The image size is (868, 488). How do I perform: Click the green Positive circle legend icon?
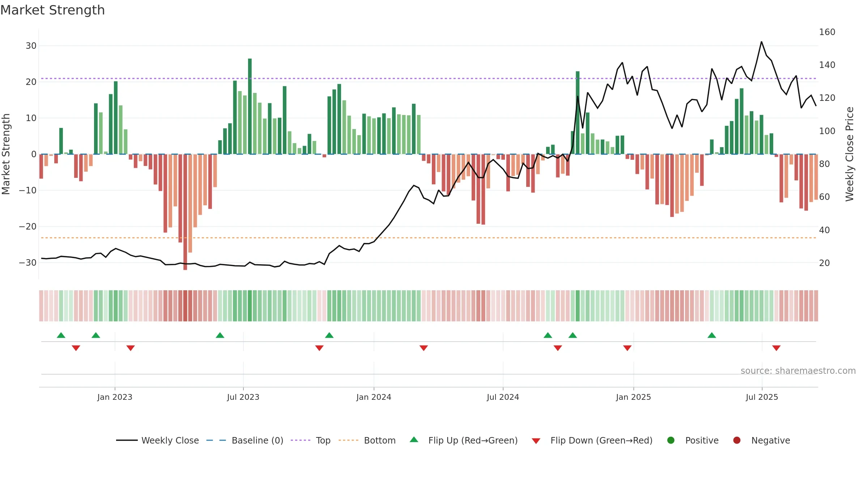(671, 440)
